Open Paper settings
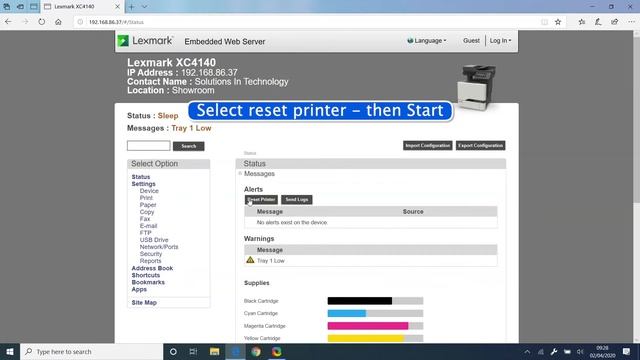640x360 pixels. 148,205
